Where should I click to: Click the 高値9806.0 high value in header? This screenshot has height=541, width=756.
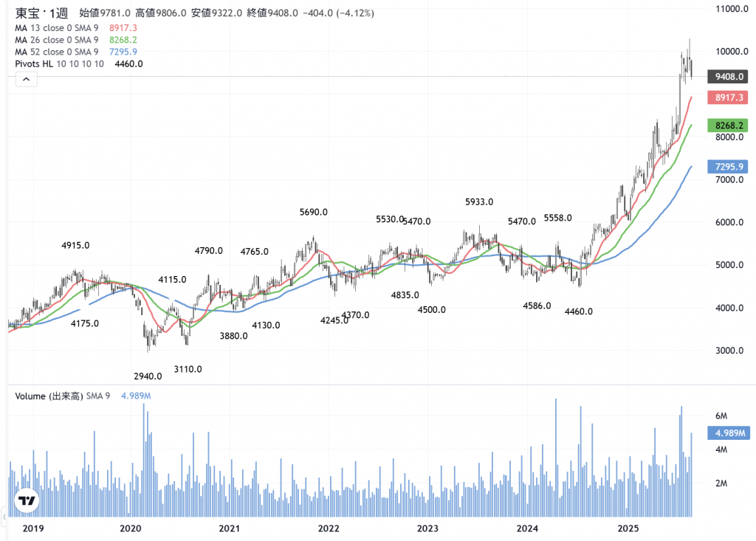tap(160, 13)
